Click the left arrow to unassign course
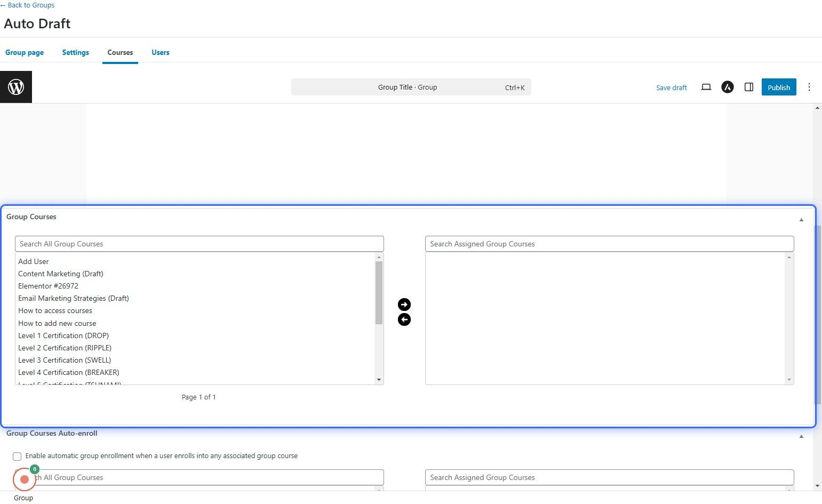 tap(404, 319)
